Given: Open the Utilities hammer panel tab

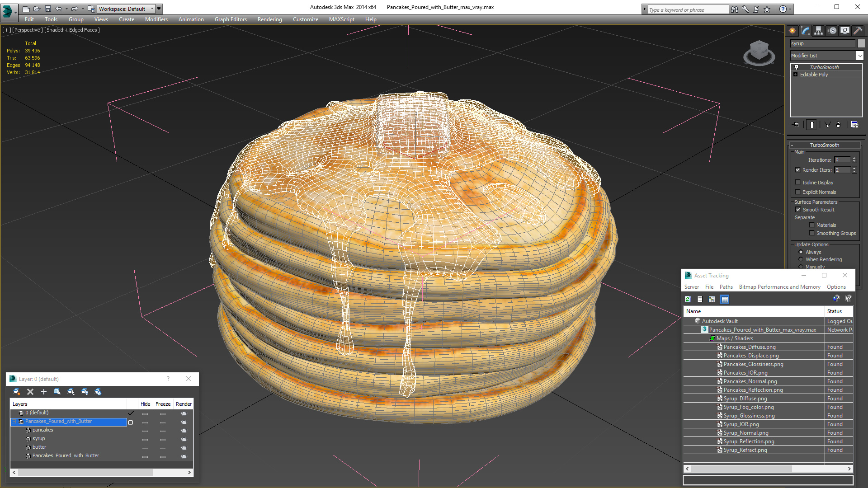Looking at the screenshot, I should (858, 31).
